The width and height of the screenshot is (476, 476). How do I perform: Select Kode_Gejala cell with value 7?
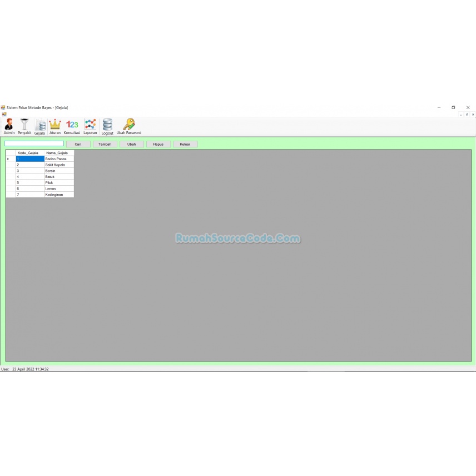(x=30, y=195)
